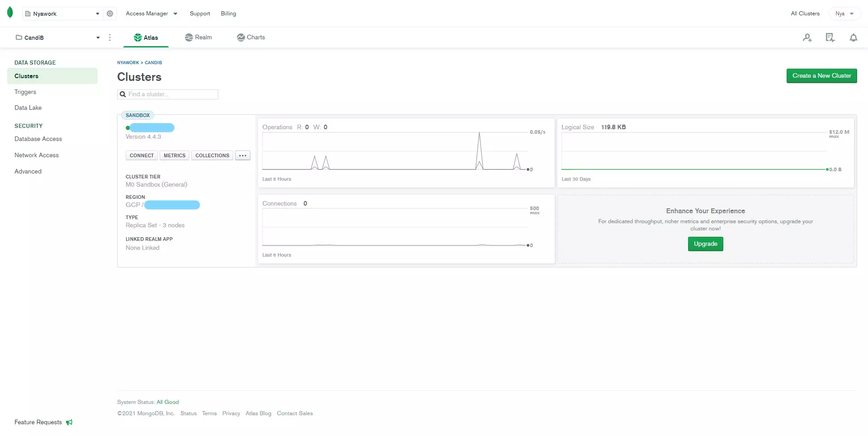The image size is (868, 436).
Task: Open the Atlas Blog footer link
Action: [x=259, y=413]
